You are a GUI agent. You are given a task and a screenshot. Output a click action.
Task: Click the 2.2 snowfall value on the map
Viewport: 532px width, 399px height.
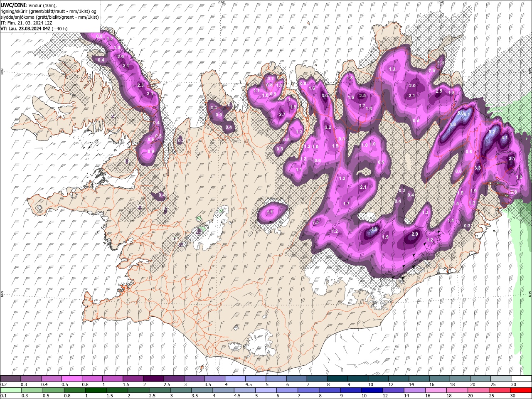pos(328,127)
